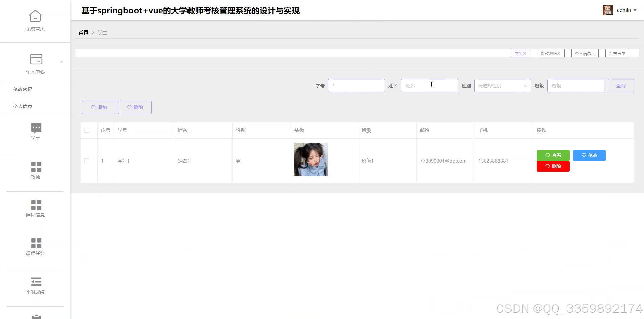The width and height of the screenshot is (644, 319).
Task: Switch to the 系统首页 page tab
Action: point(617,53)
